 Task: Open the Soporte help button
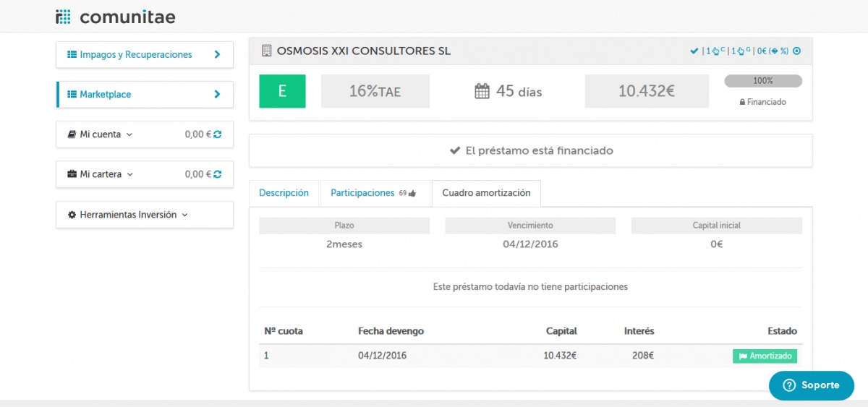[811, 385]
